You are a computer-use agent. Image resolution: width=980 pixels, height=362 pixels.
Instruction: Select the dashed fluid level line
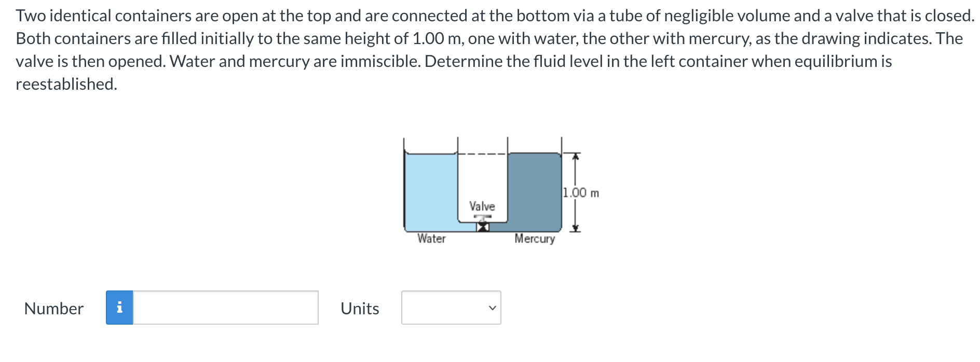click(x=483, y=154)
